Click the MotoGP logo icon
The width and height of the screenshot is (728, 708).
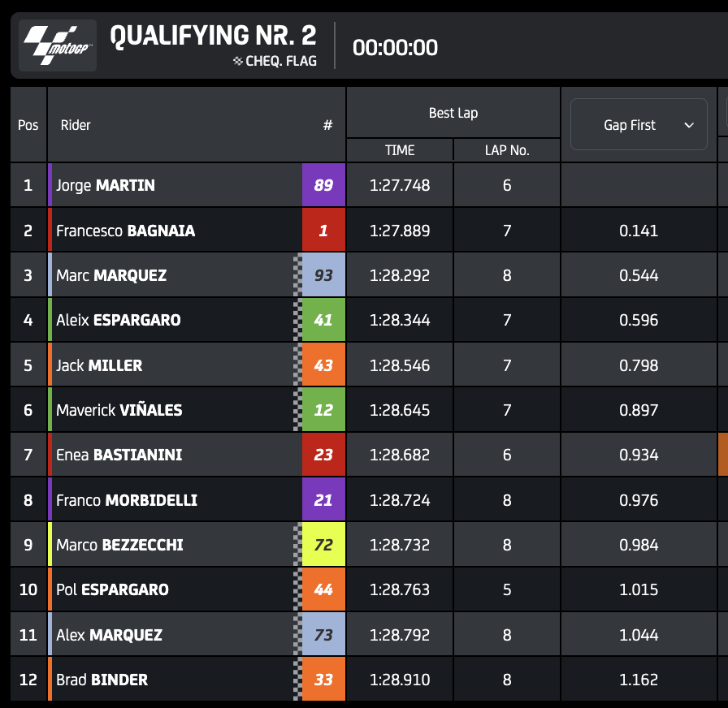58,45
